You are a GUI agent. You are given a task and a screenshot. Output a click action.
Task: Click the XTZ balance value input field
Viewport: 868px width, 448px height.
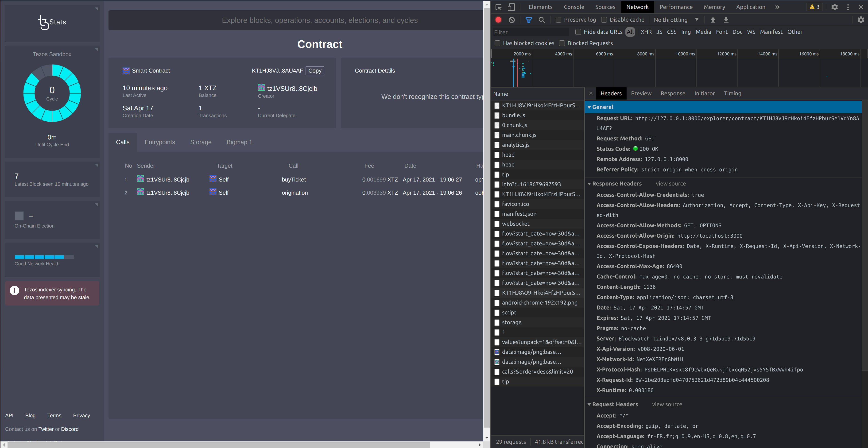coord(207,88)
